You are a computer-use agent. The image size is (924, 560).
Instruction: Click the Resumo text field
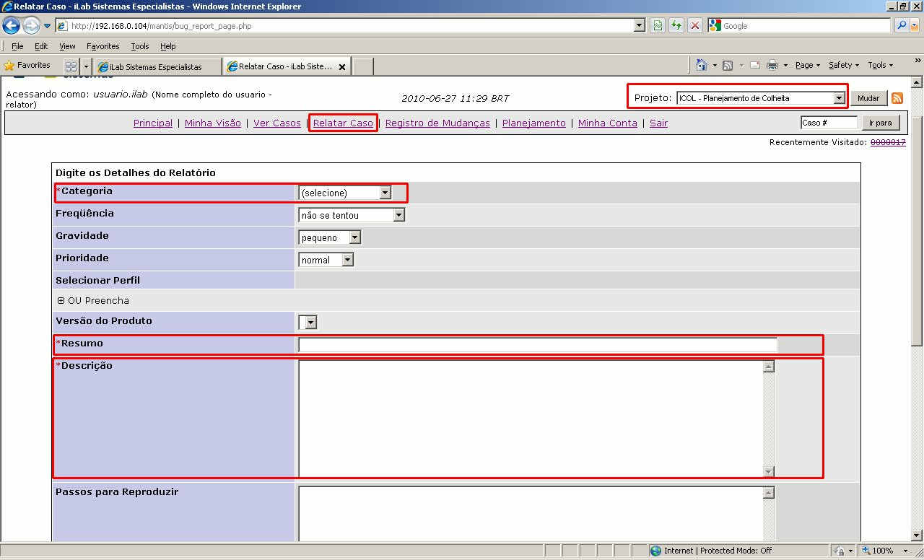[538, 345]
